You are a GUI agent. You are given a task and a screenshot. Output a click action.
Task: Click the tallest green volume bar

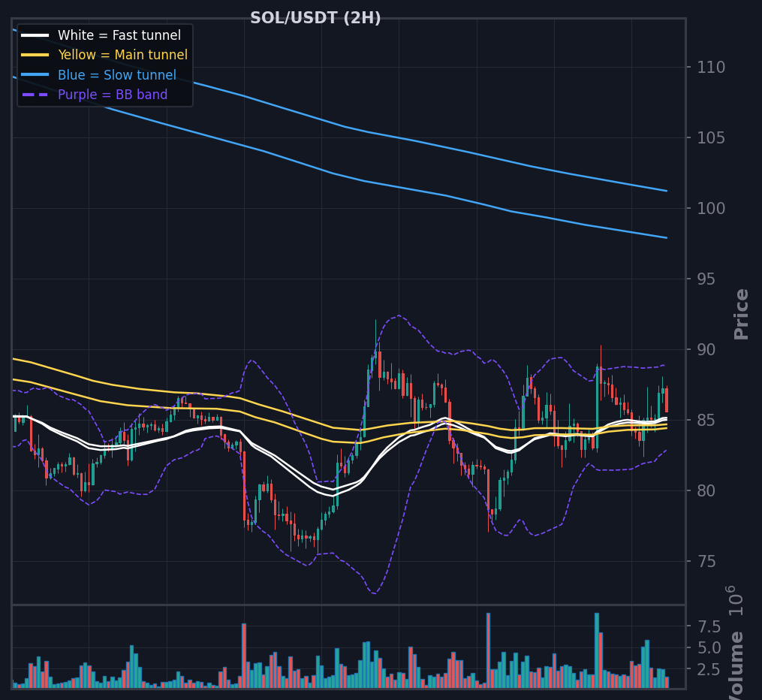(597, 650)
